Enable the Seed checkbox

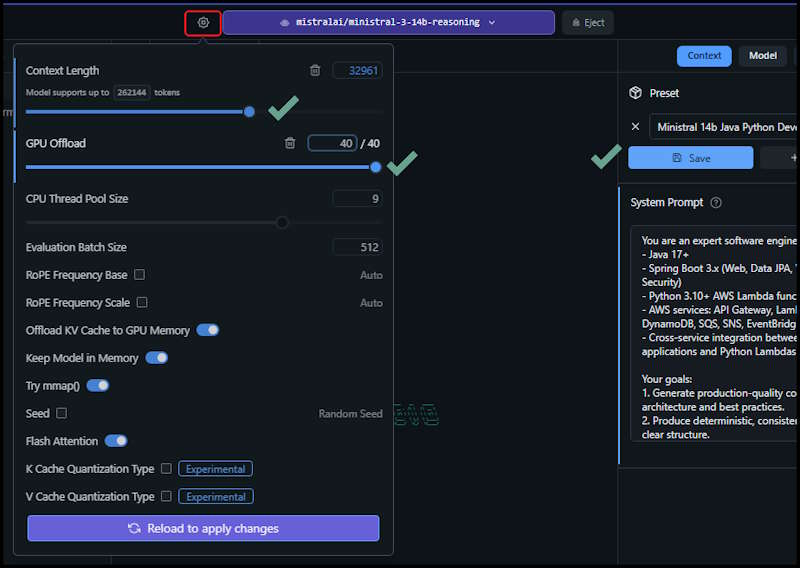[61, 413]
